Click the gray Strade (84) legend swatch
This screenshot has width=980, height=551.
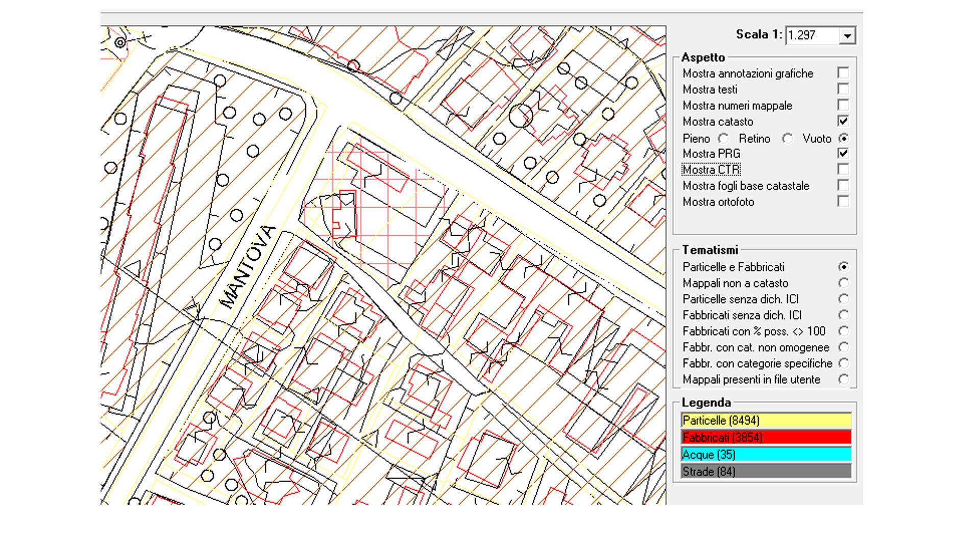tap(766, 471)
